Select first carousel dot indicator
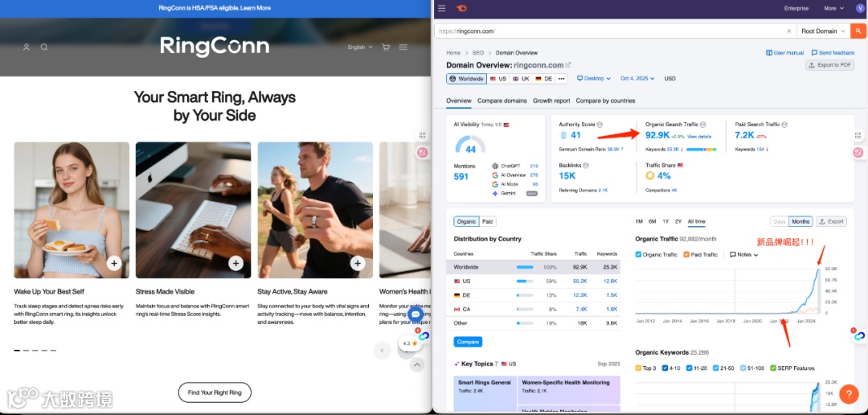This screenshot has height=415, width=868. [x=17, y=350]
